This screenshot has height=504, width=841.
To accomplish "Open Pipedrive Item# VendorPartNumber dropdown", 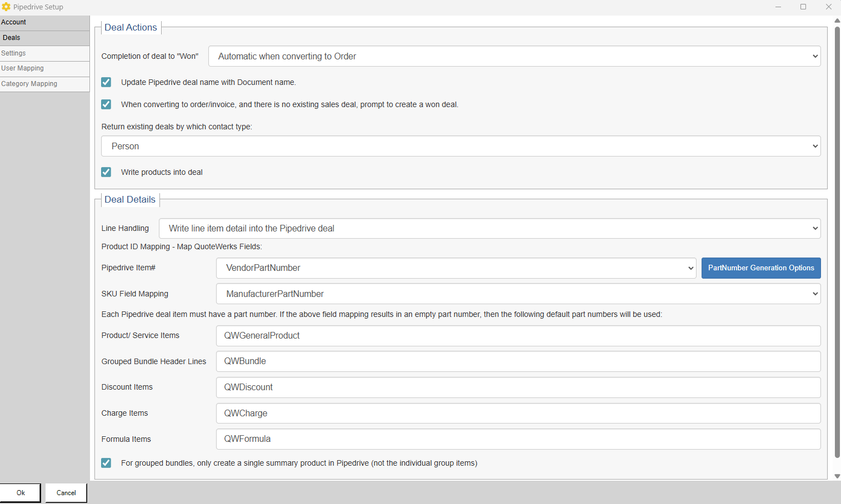I will [455, 268].
